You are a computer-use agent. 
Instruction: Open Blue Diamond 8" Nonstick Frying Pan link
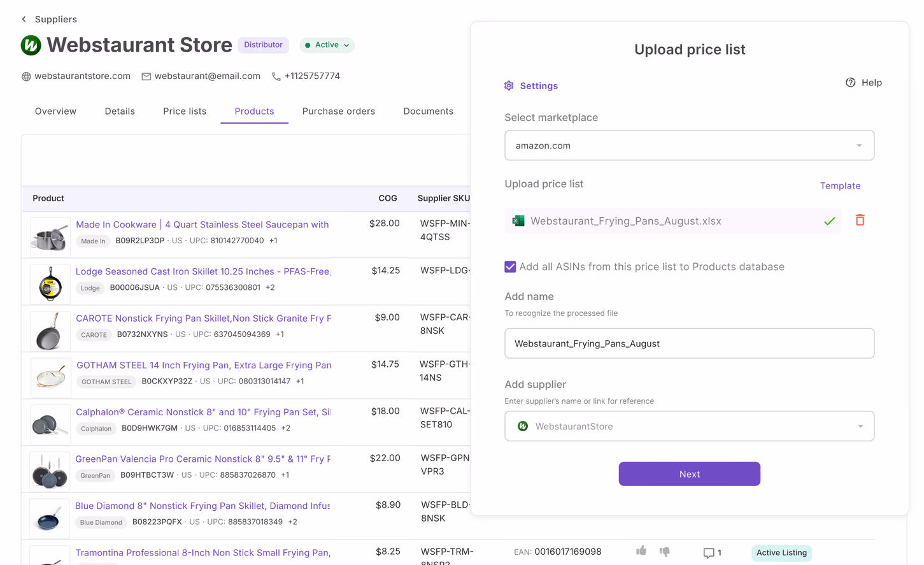click(203, 506)
